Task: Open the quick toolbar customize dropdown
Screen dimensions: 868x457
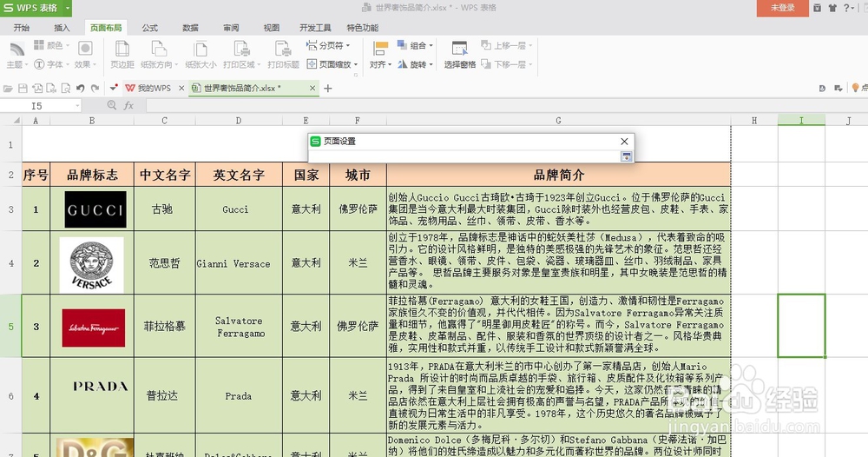Action: [x=114, y=88]
